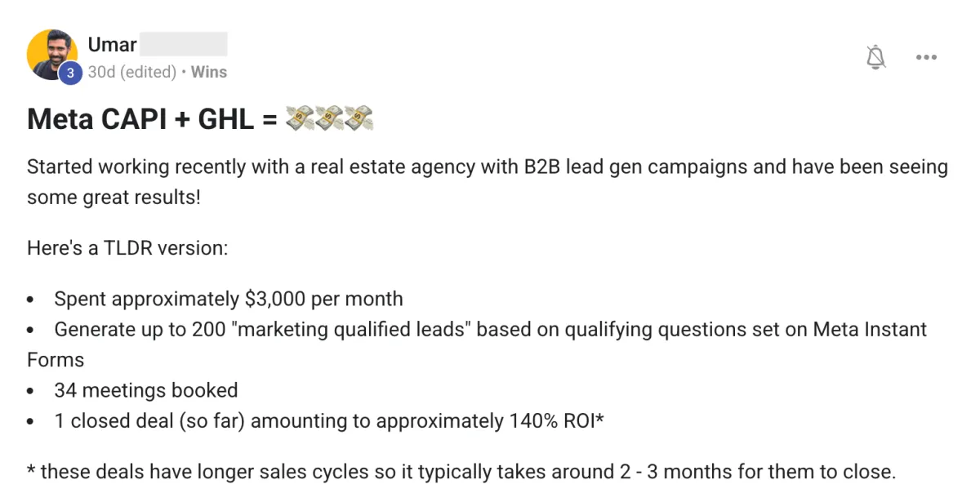Open Umar's profile avatar photo
Image resolution: width=980 pixels, height=502 pixels.
[52, 54]
